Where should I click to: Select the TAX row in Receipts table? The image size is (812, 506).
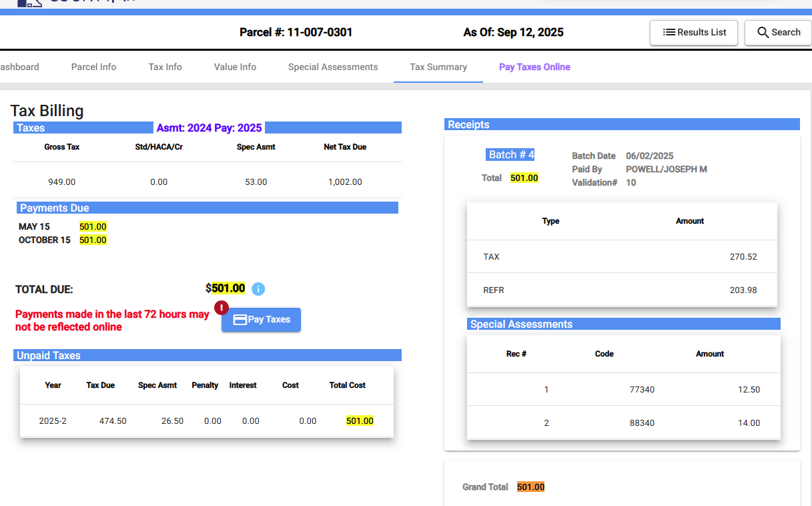tap(621, 257)
